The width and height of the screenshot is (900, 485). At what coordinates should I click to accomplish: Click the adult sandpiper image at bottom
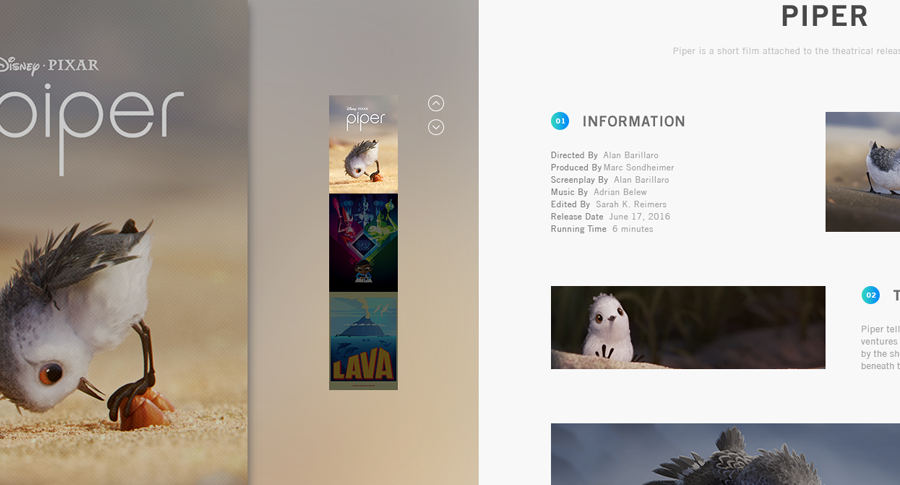pyautogui.click(x=725, y=454)
